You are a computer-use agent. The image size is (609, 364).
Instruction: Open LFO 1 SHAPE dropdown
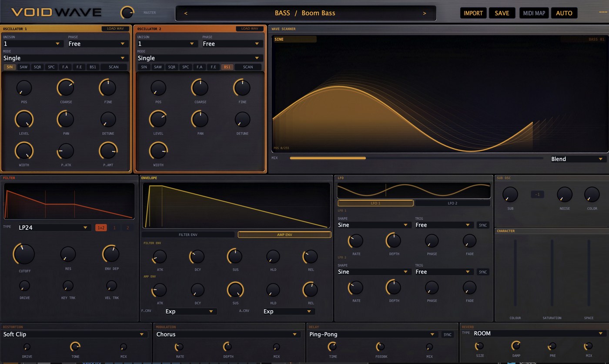(374, 225)
